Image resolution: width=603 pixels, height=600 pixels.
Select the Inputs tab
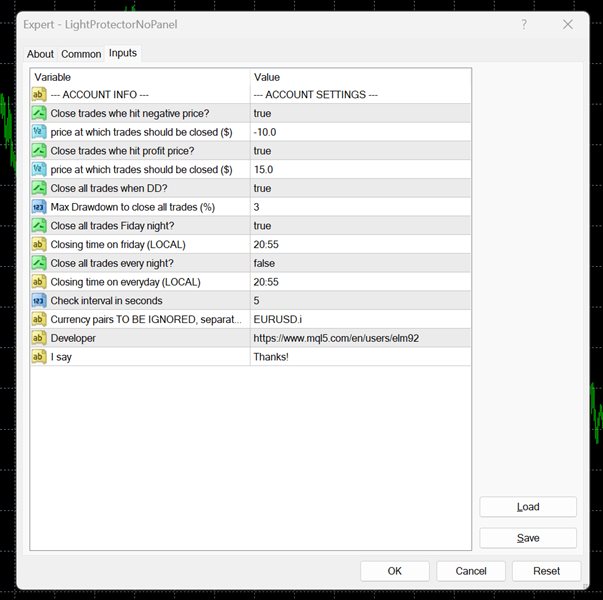[123, 53]
